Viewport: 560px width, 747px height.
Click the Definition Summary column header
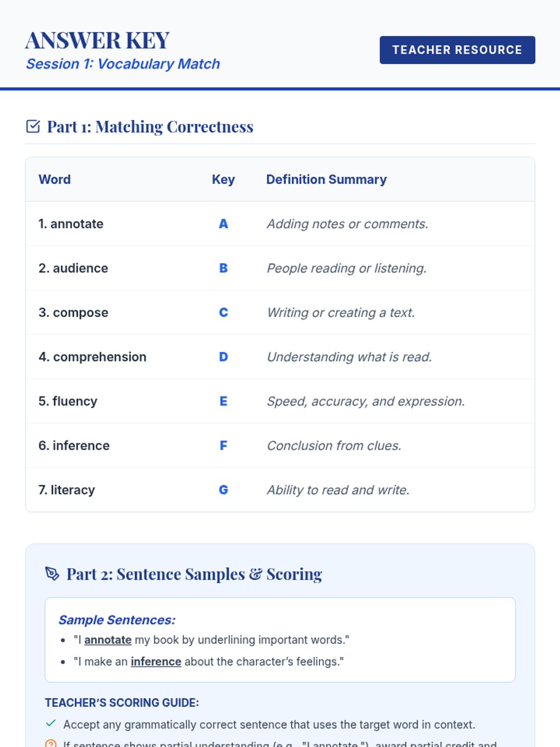pos(326,179)
